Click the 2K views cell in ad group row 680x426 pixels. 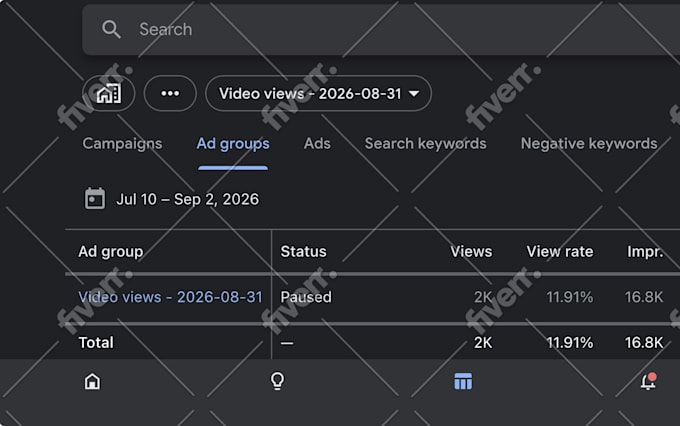[483, 297]
